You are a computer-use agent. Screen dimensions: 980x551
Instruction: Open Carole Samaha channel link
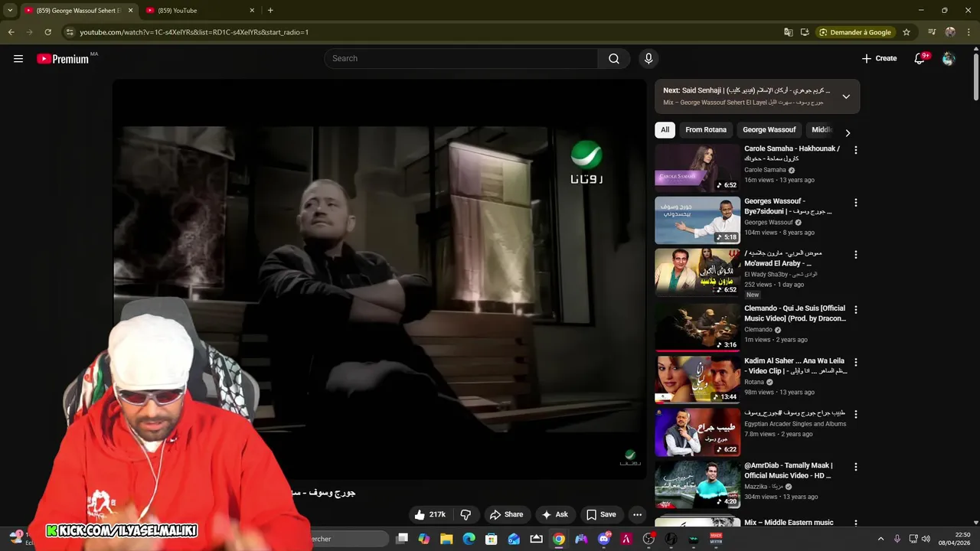(x=765, y=170)
